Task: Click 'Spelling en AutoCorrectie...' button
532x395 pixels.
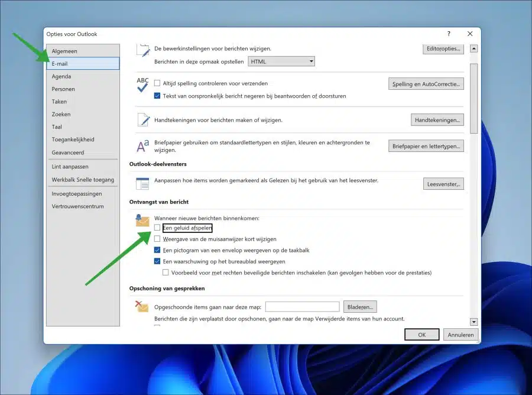Action: point(426,84)
